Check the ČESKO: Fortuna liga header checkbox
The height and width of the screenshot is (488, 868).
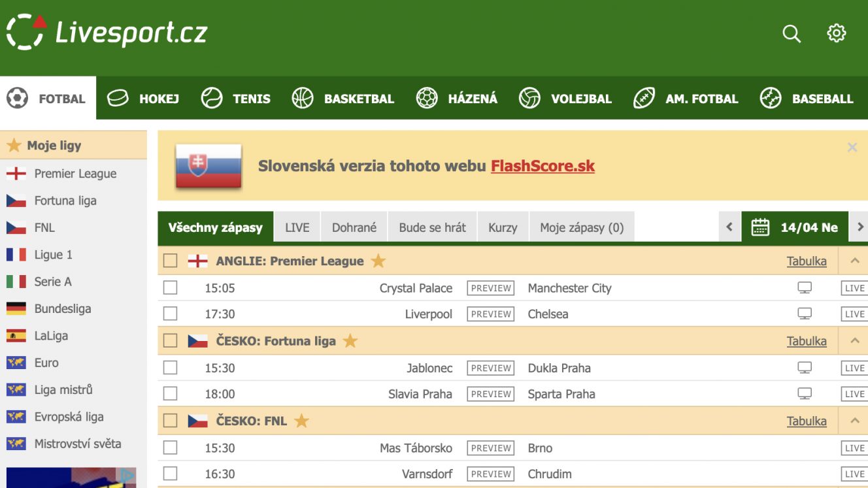(x=171, y=341)
